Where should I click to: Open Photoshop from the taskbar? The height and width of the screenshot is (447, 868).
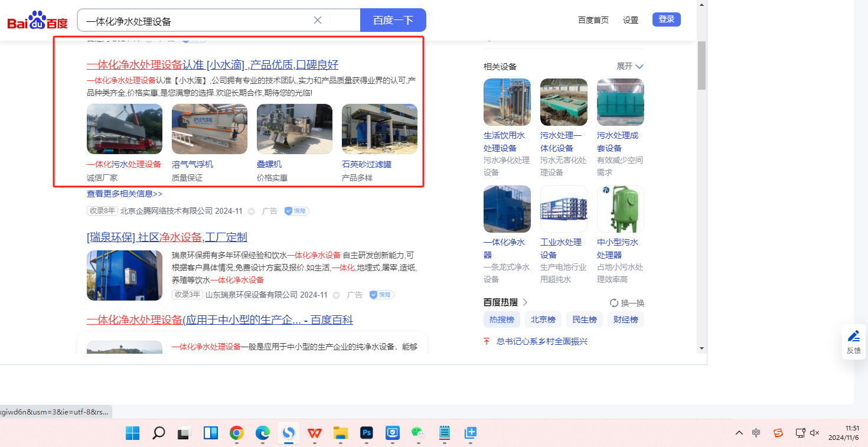tap(367, 433)
